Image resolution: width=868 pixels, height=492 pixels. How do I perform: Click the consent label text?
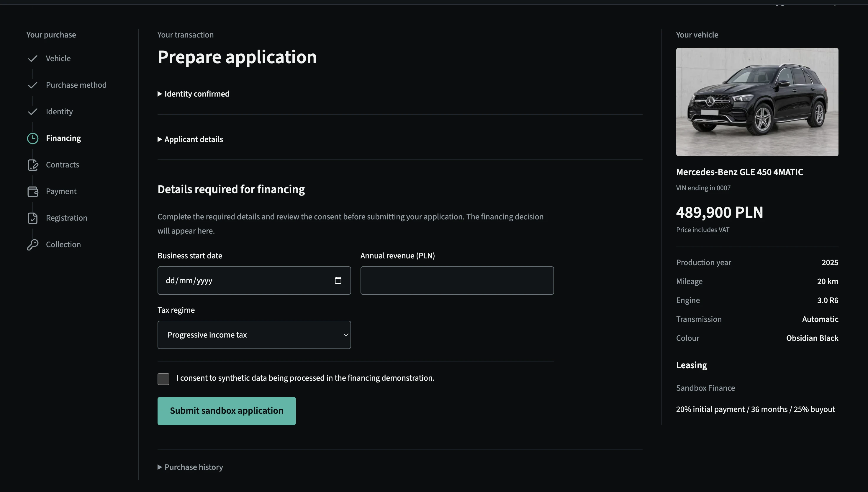point(305,378)
